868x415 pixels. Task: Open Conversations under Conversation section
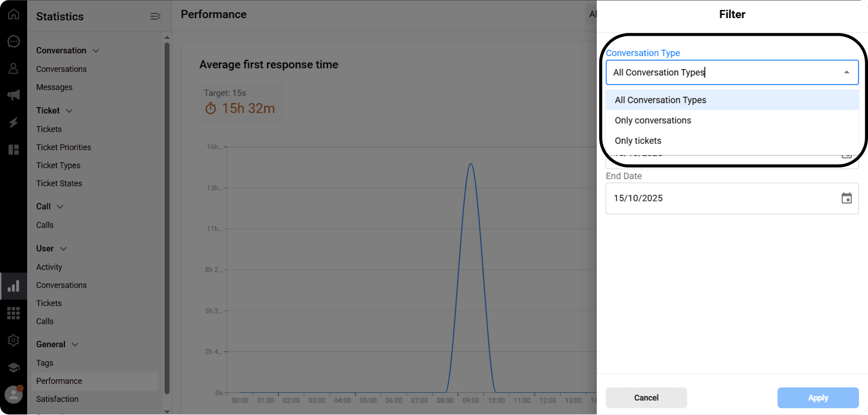click(62, 69)
